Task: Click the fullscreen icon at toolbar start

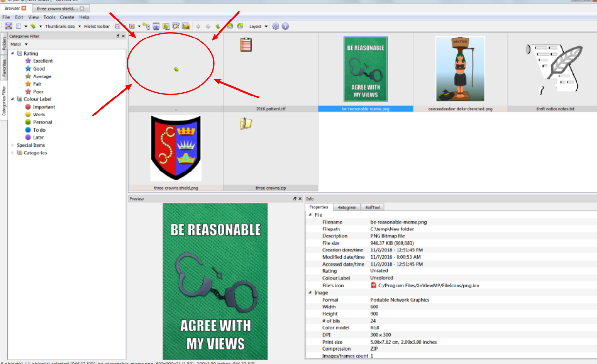Action: click(x=8, y=26)
